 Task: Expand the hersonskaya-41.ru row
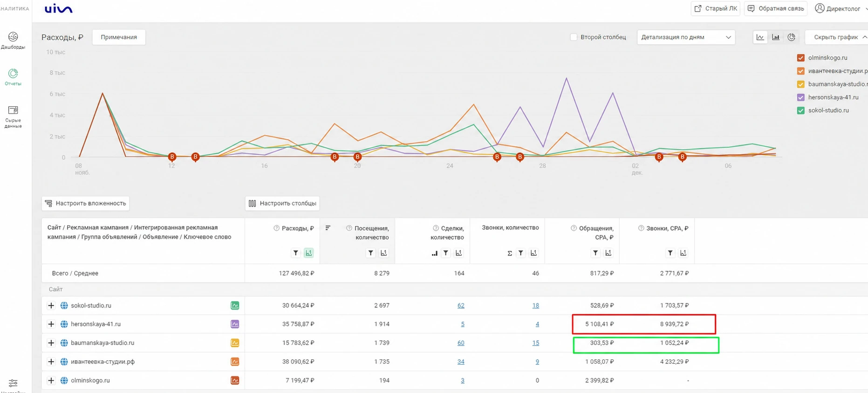point(51,324)
